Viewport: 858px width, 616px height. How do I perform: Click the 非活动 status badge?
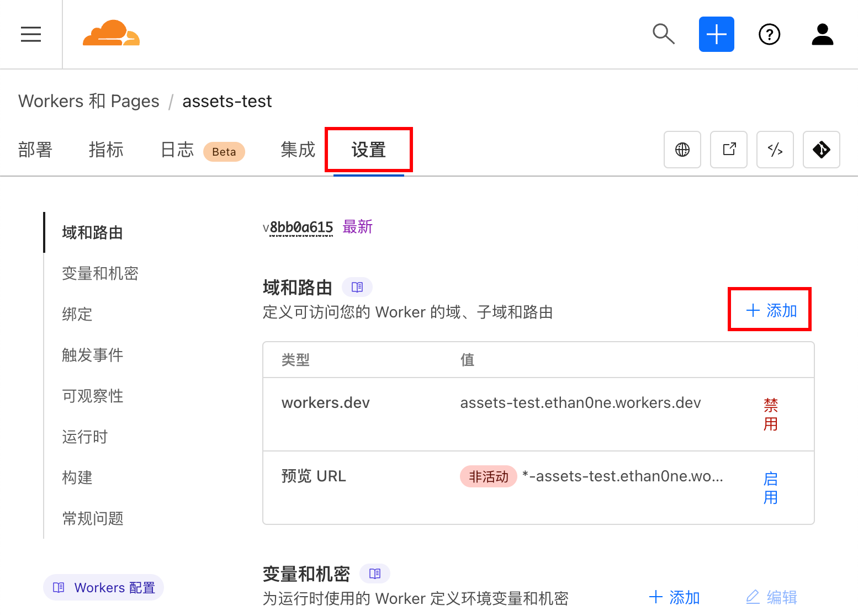[489, 476]
